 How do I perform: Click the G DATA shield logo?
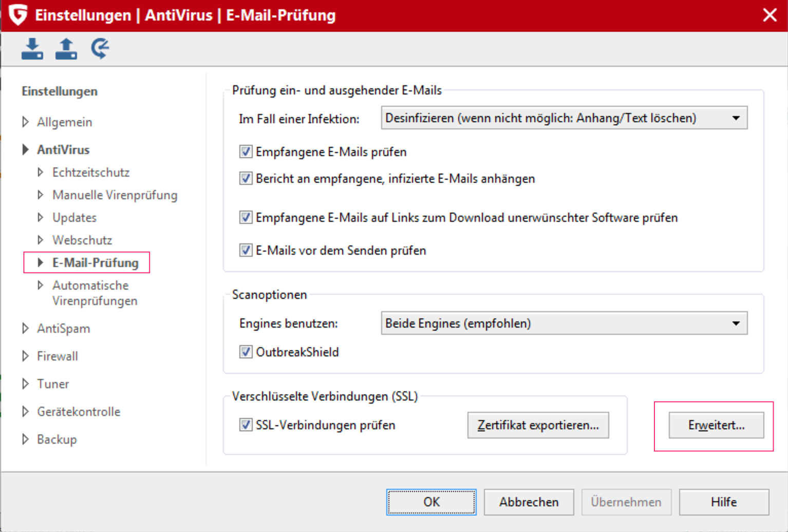click(18, 14)
